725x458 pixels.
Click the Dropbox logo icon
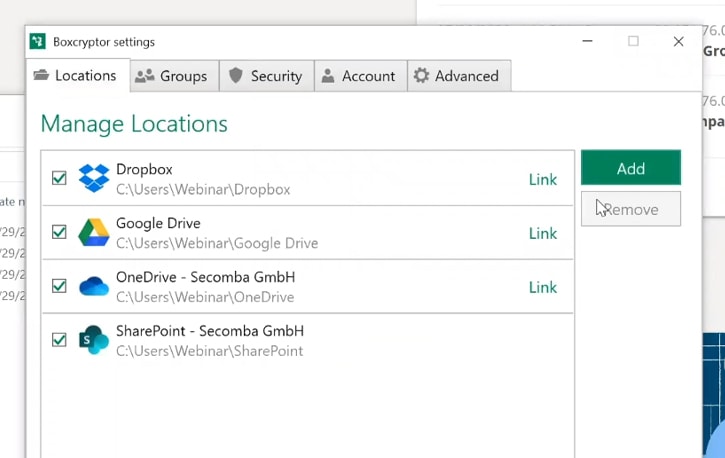pyautogui.click(x=94, y=178)
